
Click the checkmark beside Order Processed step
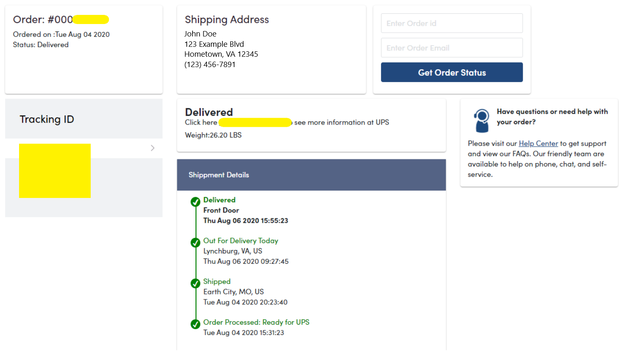pyautogui.click(x=195, y=324)
